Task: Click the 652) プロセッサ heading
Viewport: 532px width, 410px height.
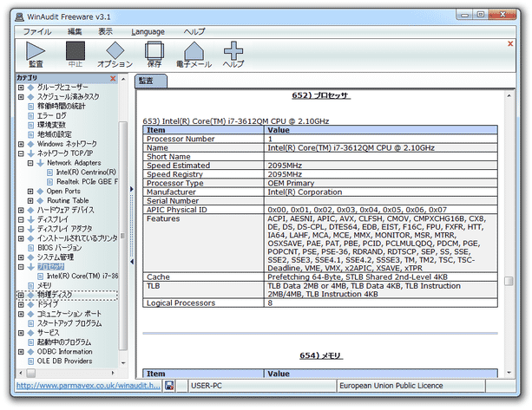Action: tap(321, 95)
